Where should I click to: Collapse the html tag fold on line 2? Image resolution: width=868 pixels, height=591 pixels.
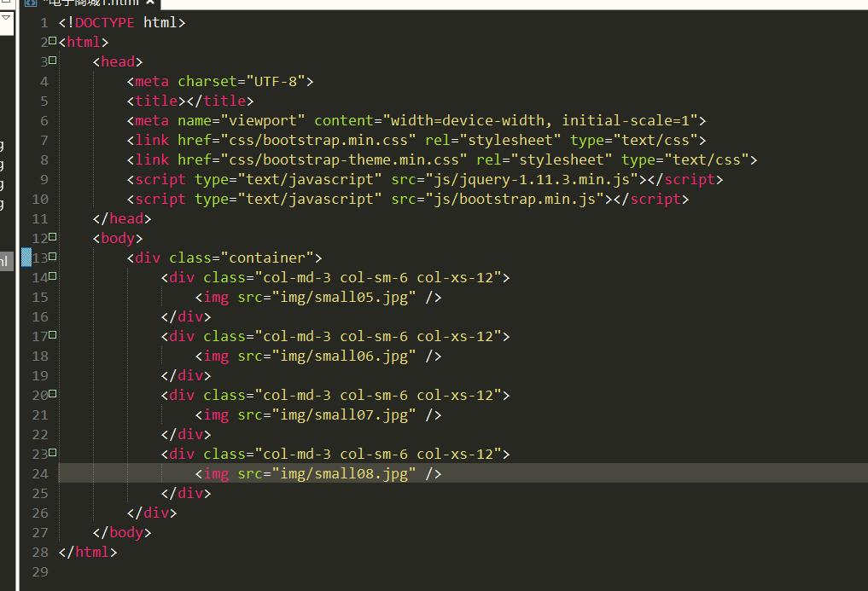[x=53, y=40]
